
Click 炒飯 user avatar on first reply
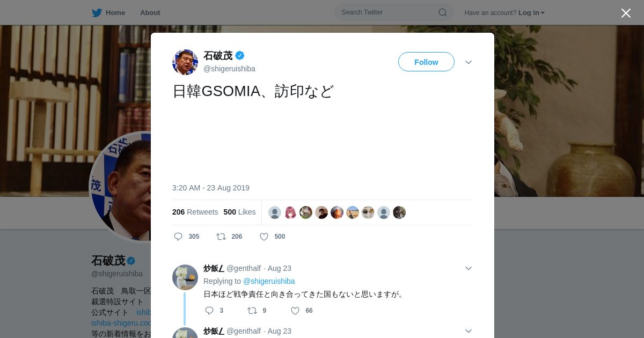click(x=185, y=277)
